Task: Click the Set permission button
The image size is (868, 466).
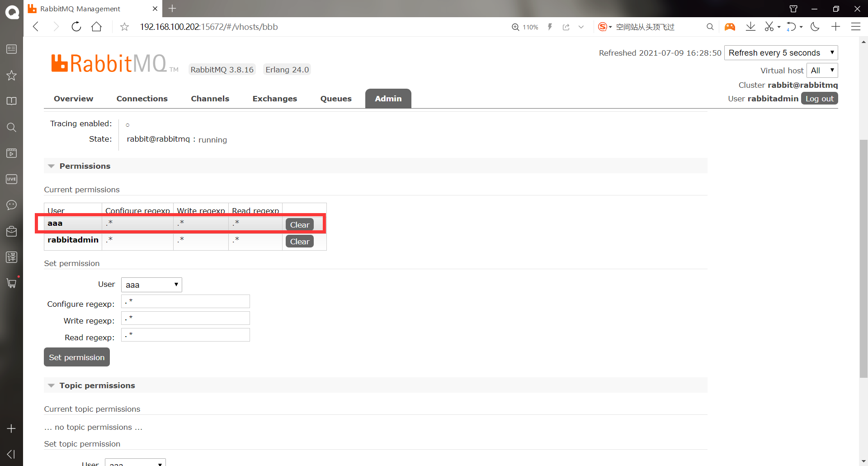Action: pos(76,357)
